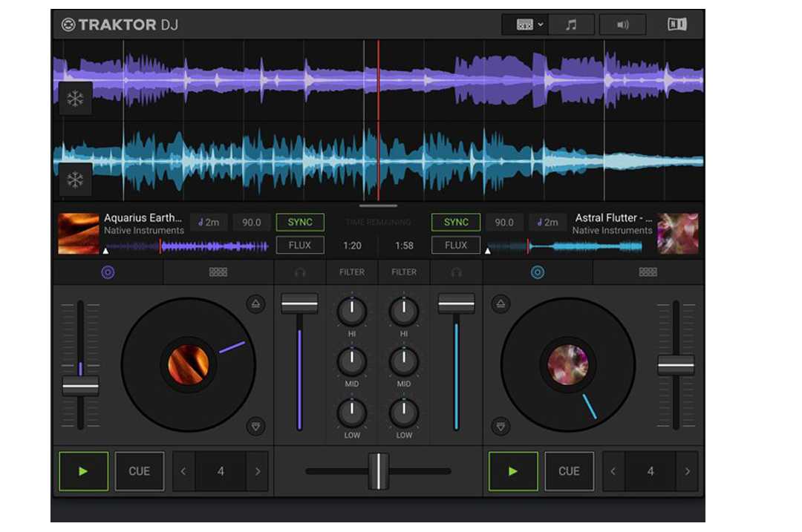Click the freeze snowflake icon on purple waveform
Viewport: 802px width, 532px height.
click(75, 99)
